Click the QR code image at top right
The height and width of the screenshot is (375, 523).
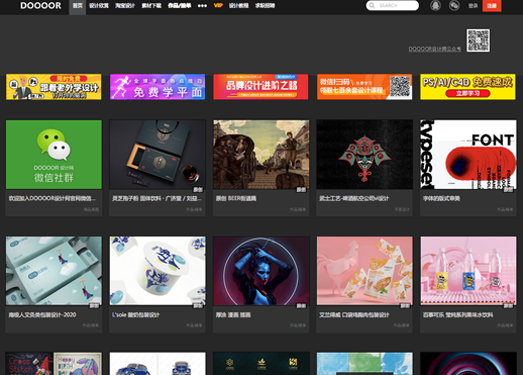pos(478,40)
